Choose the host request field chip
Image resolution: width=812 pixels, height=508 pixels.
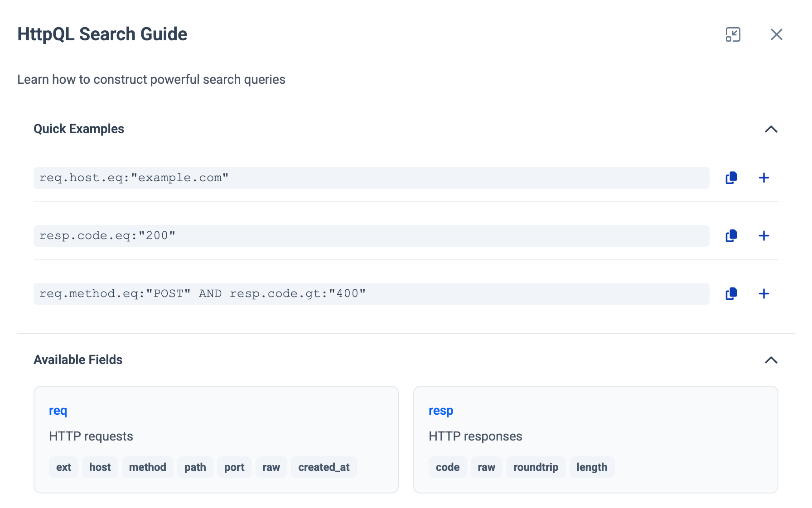point(100,467)
